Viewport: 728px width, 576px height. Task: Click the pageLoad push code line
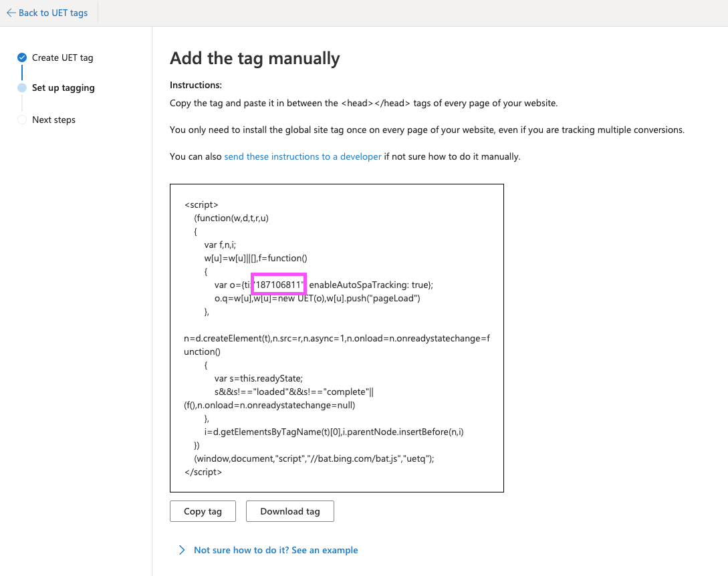(317, 298)
